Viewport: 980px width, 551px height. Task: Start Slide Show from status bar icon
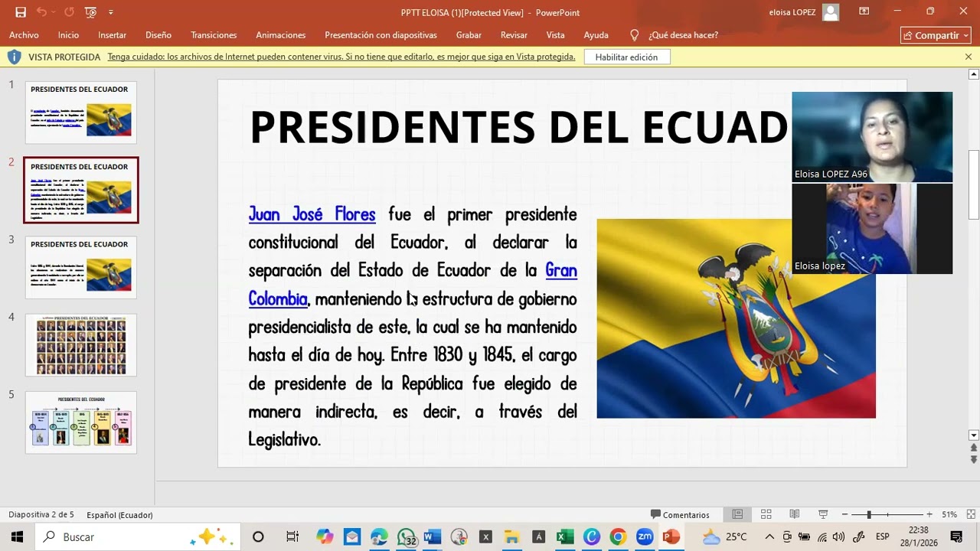823,515
